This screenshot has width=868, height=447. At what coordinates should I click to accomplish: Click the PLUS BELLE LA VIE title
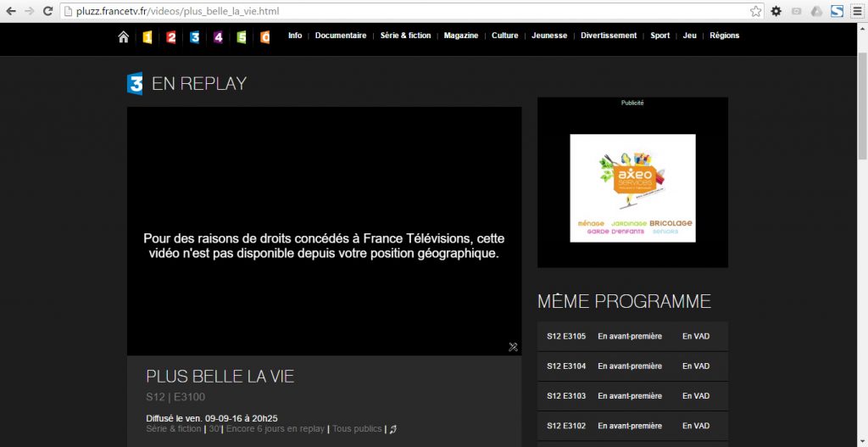pyautogui.click(x=220, y=377)
